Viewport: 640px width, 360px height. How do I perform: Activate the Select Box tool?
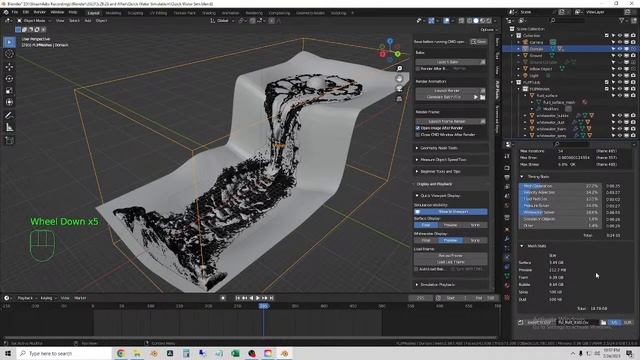point(9,42)
